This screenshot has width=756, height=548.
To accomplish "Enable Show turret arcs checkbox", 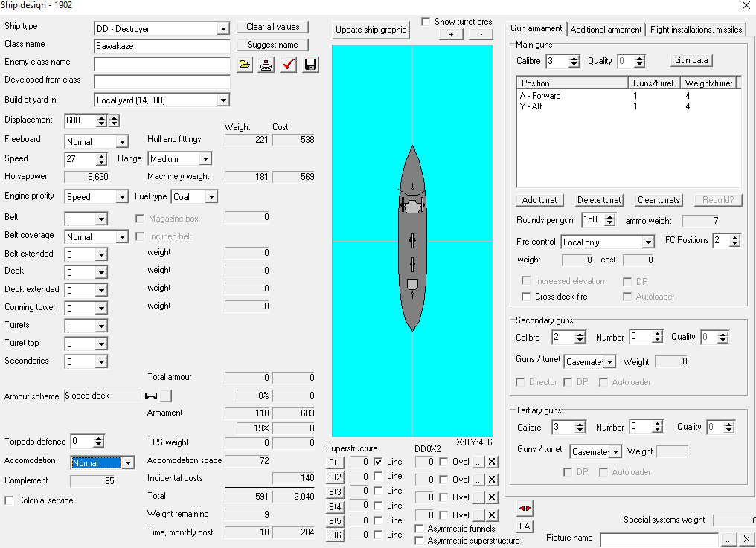I will point(426,22).
